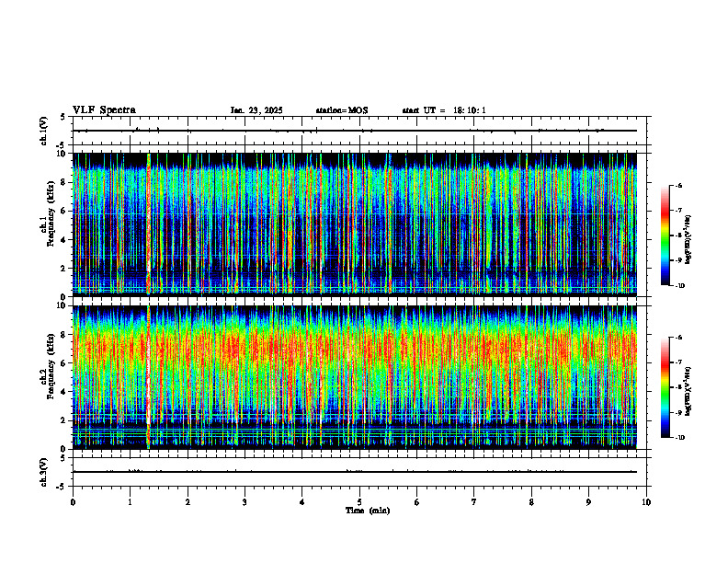Click the time axis tick label "9"
728x563 pixels.
pos(588,502)
